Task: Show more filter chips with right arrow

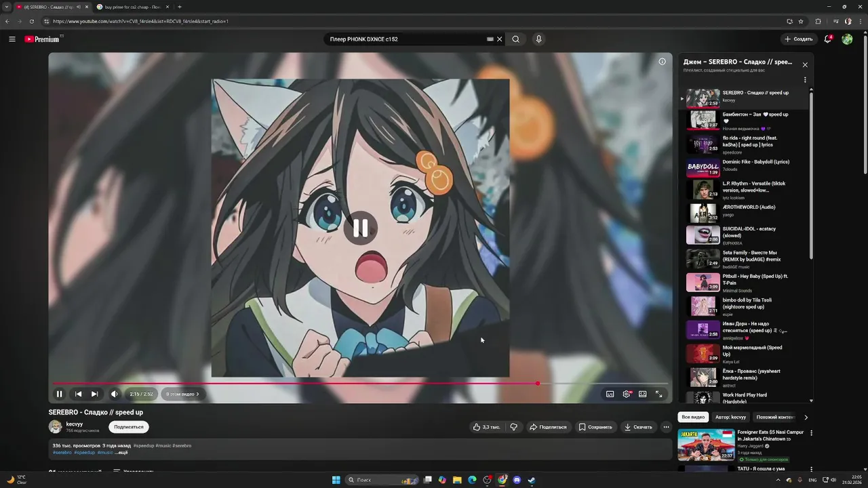Action: pyautogui.click(x=806, y=417)
